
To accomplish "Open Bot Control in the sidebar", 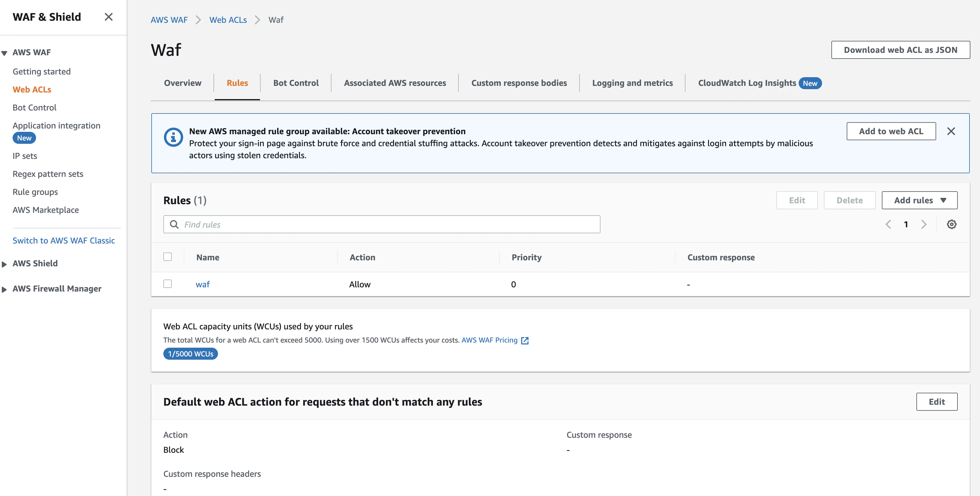I will tap(34, 108).
